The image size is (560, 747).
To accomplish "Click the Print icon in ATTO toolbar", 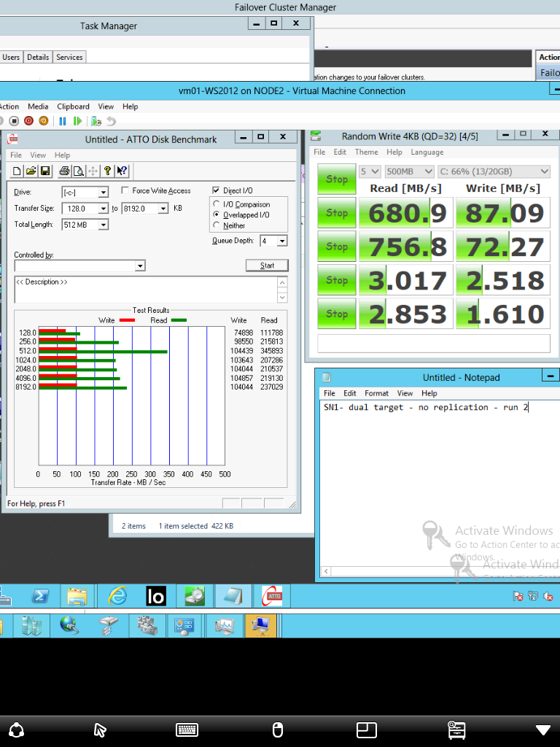I will point(64,171).
